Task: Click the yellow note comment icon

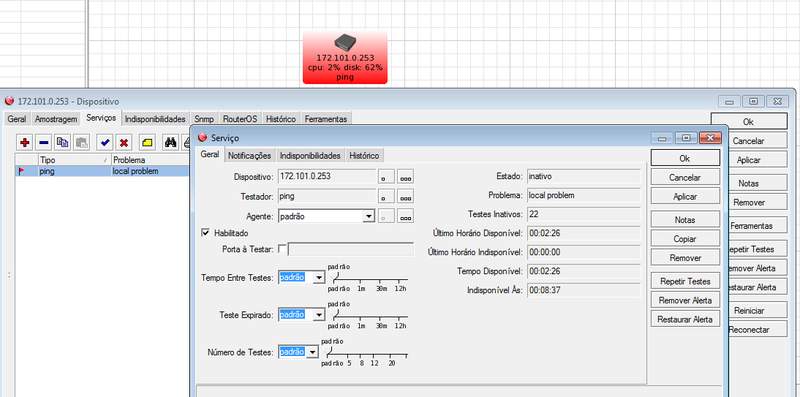Action: [147, 143]
